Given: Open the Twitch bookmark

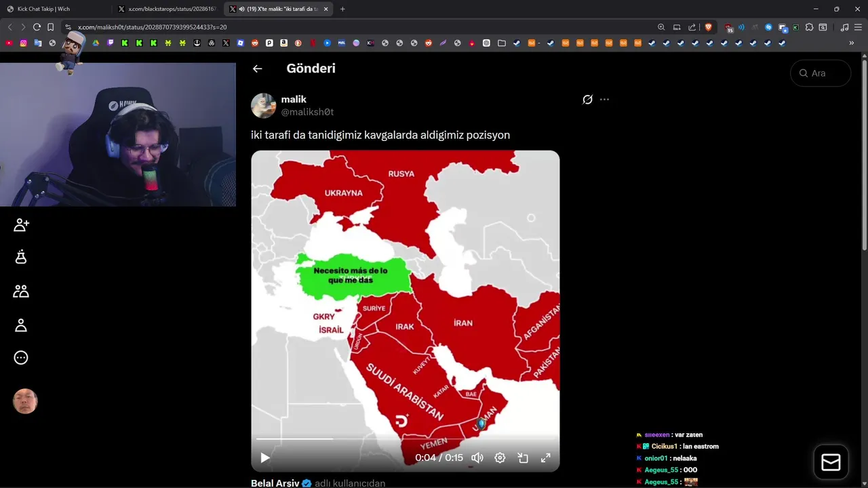Looking at the screenshot, I should pos(111,43).
